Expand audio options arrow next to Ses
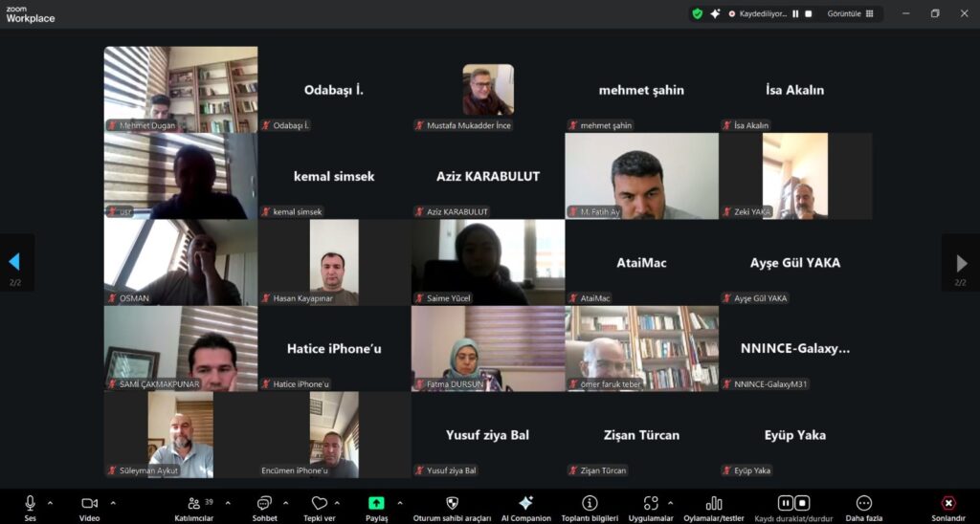980x524 pixels. (50, 503)
